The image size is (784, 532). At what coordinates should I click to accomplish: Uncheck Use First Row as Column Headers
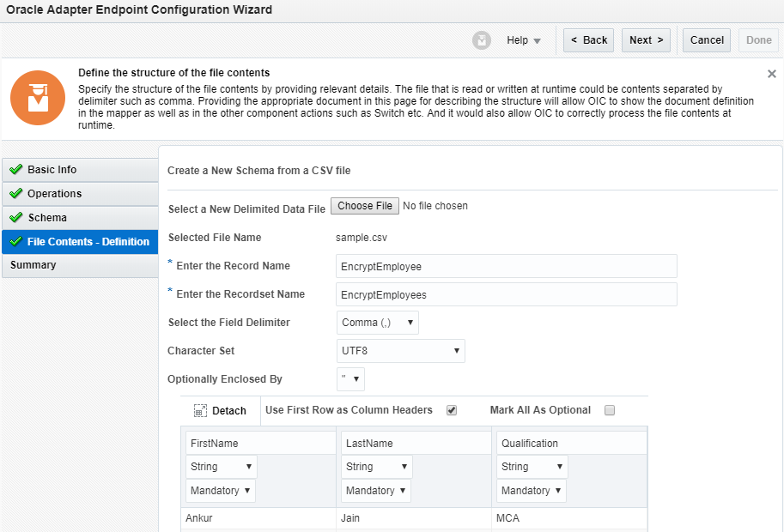pos(452,410)
